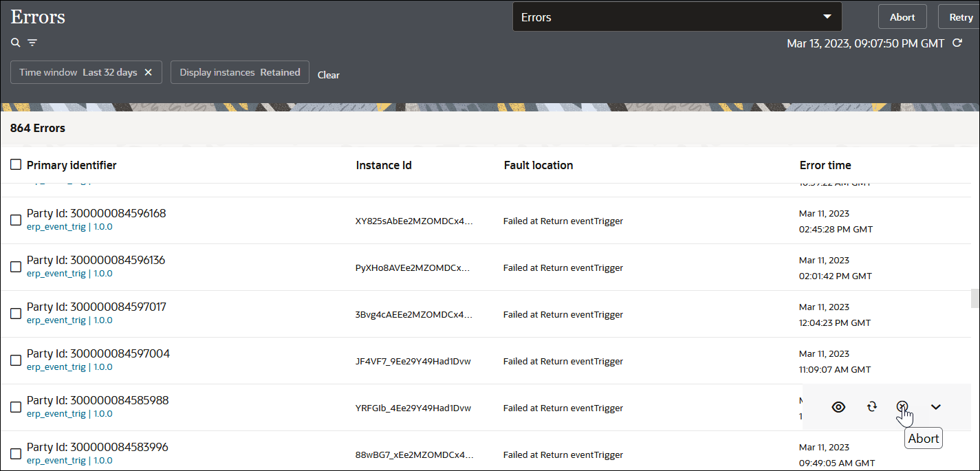Check the row for Party Id 300000084597017
Viewport: 980px width, 471px height.
point(16,314)
